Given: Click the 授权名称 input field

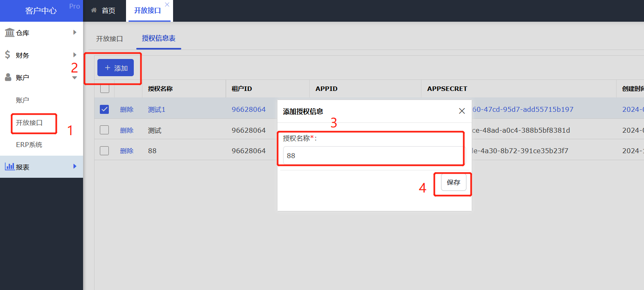Looking at the screenshot, I should pyautogui.click(x=372, y=156).
